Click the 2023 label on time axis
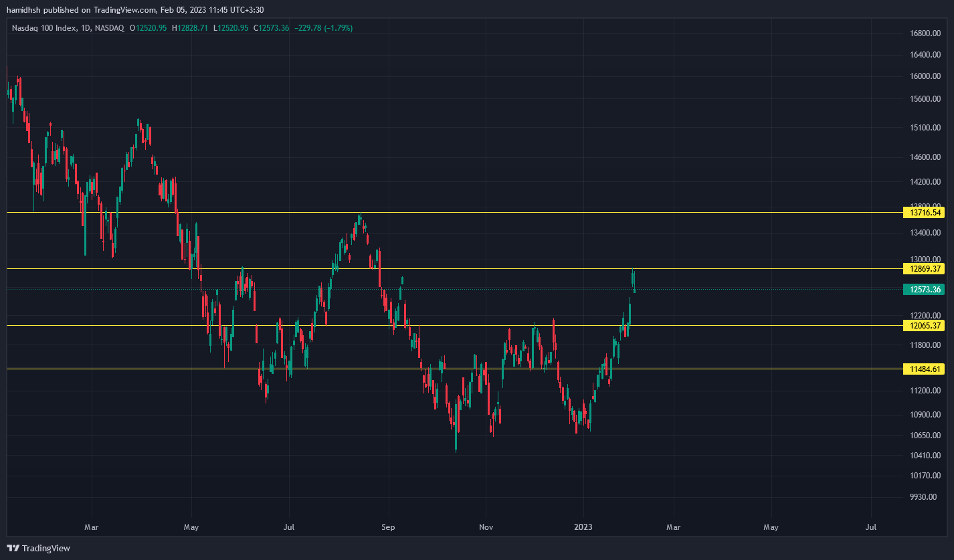Screen dimensions: 954x560 click(584, 527)
